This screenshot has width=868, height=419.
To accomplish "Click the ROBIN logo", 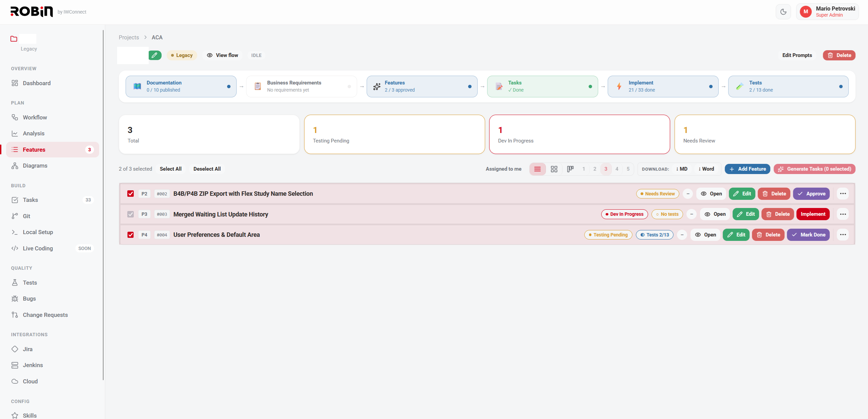I will tap(32, 12).
